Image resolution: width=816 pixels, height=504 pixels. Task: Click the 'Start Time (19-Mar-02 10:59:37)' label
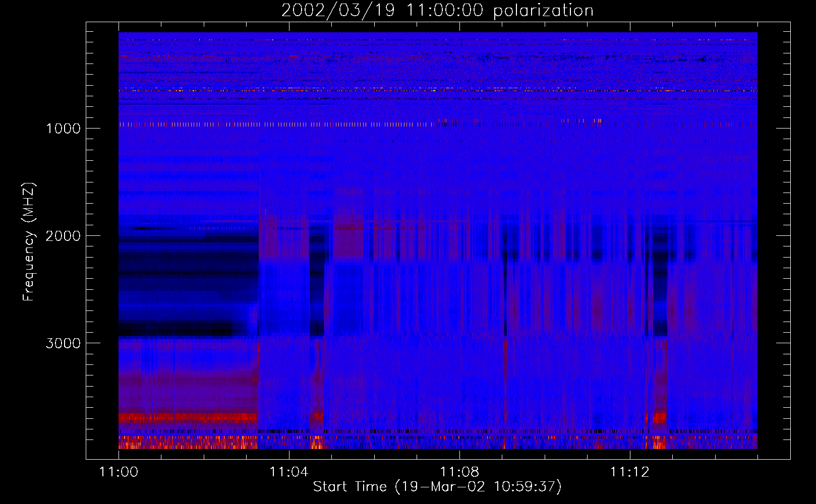(437, 486)
